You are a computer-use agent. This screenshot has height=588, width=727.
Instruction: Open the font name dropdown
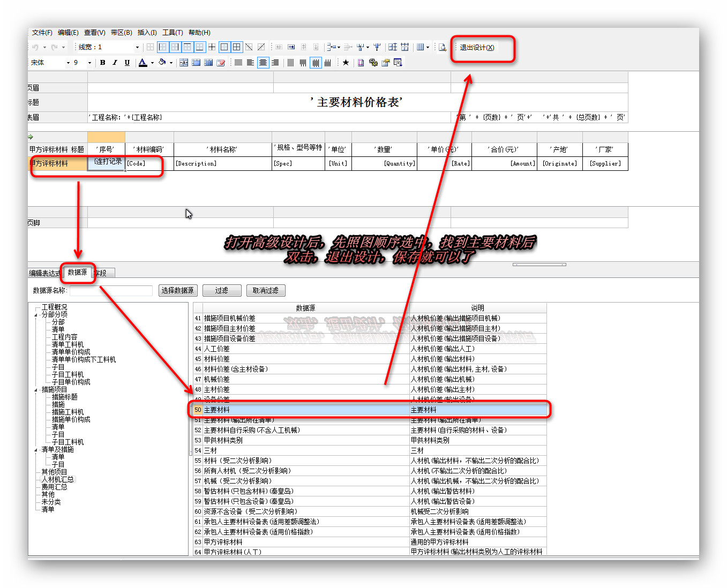pos(68,63)
